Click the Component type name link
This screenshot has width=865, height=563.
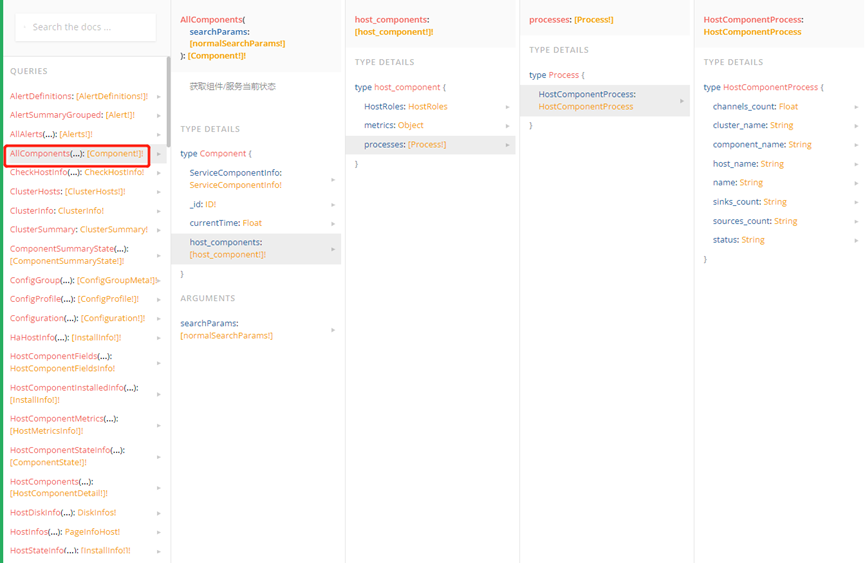(x=222, y=153)
